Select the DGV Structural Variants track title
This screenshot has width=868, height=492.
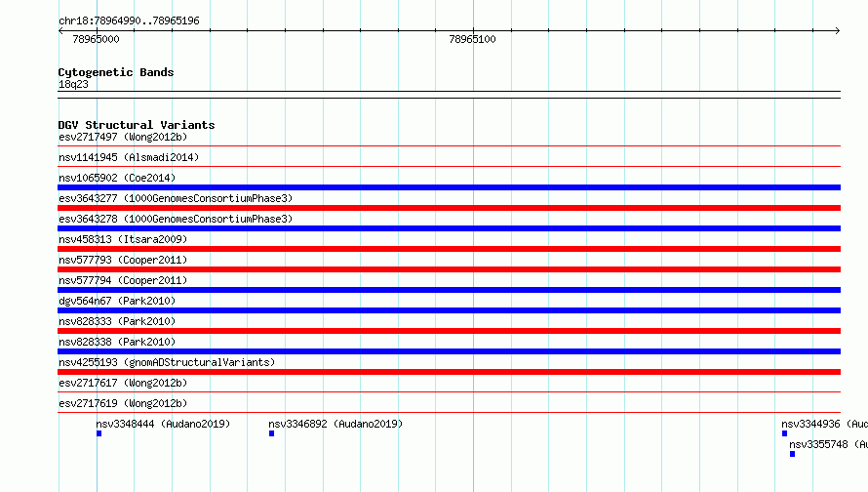[137, 125]
